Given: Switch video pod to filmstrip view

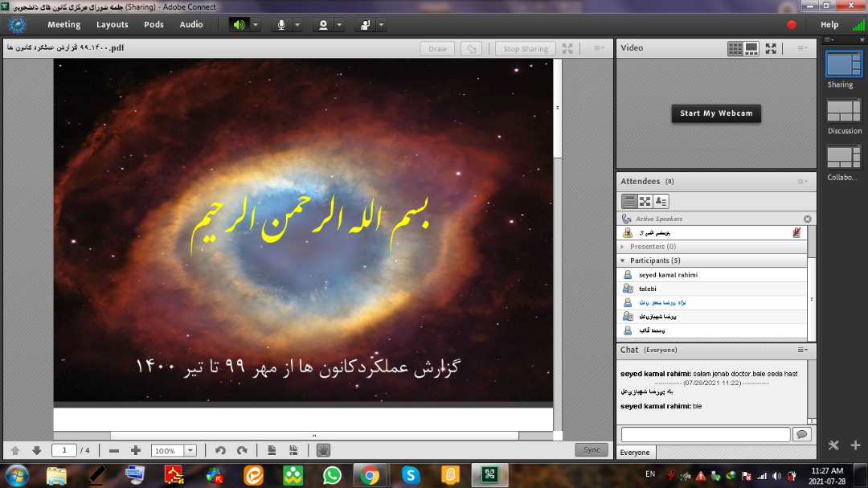Looking at the screenshot, I should 751,48.
